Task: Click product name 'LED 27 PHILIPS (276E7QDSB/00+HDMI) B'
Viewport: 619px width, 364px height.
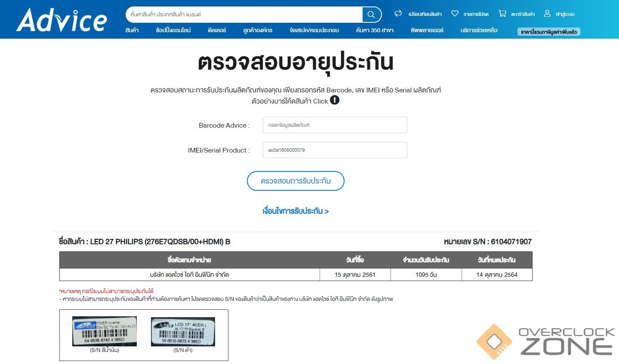Action: 160,242
